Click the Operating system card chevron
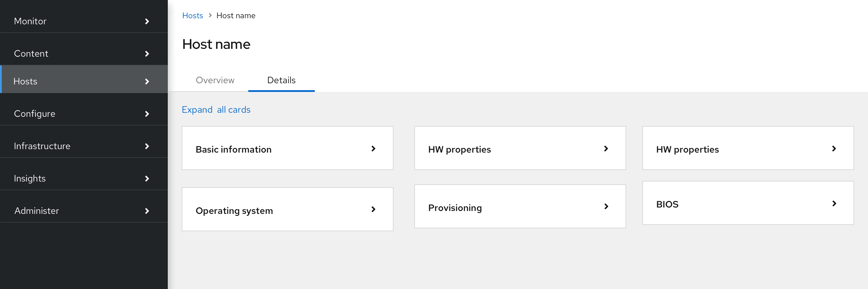The height and width of the screenshot is (289, 868). (373, 209)
